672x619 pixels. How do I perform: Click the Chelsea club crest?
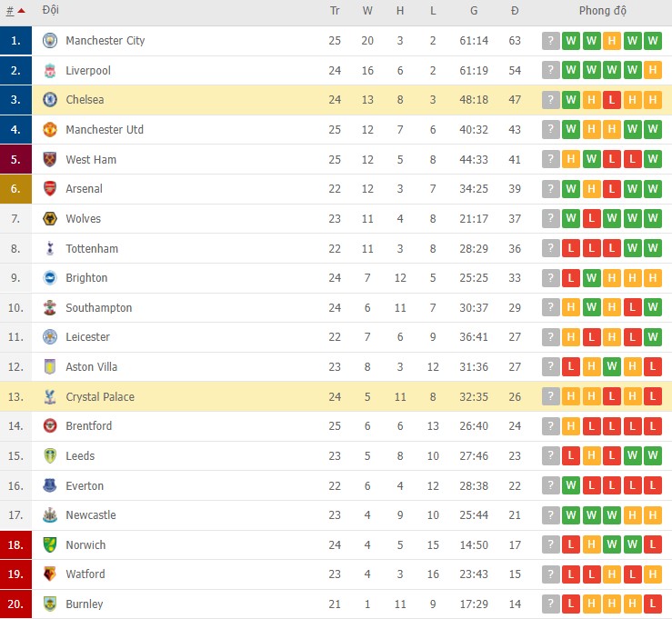49,100
